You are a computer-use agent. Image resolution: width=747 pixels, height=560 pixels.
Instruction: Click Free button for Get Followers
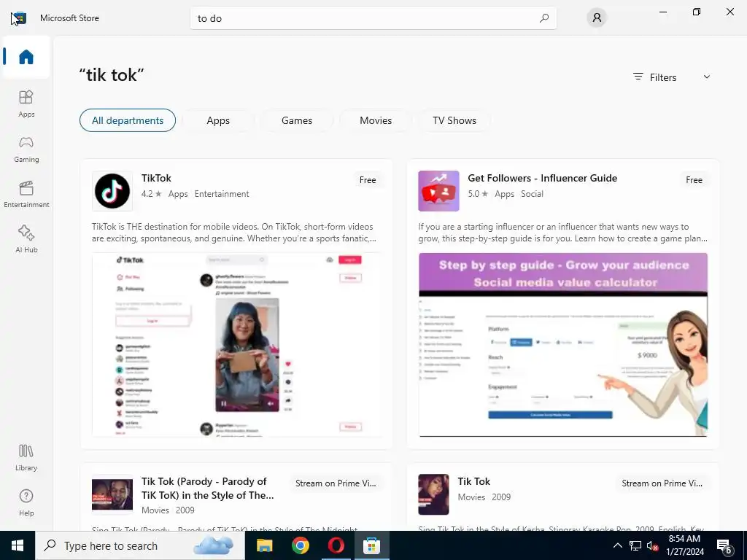[694, 180]
